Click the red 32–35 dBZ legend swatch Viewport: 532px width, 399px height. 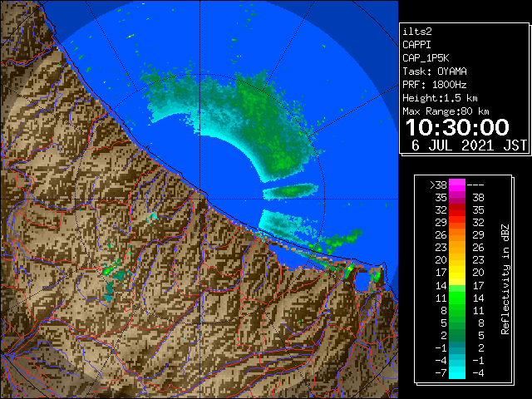click(456, 210)
